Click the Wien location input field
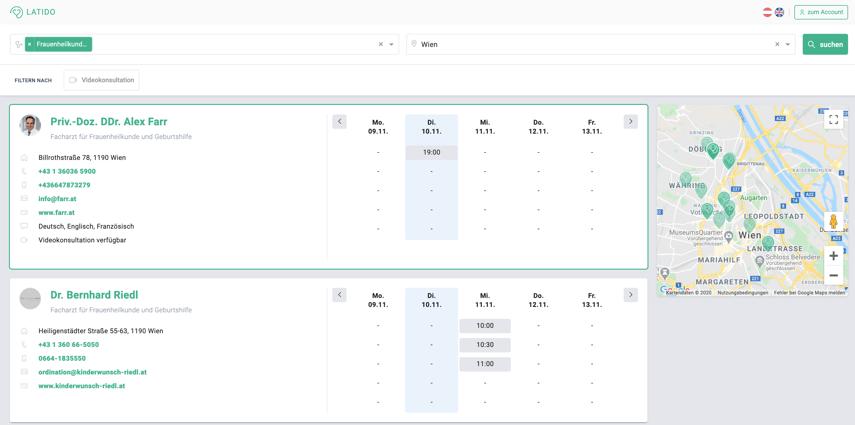This screenshot has width=855, height=425. [590, 45]
